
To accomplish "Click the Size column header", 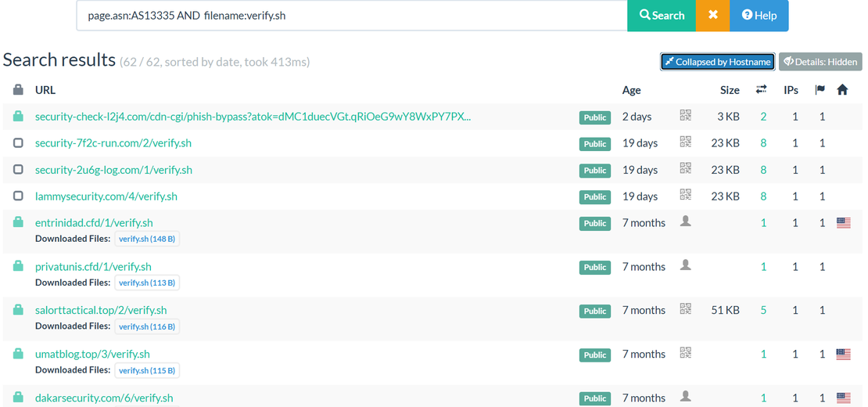I will (x=730, y=90).
